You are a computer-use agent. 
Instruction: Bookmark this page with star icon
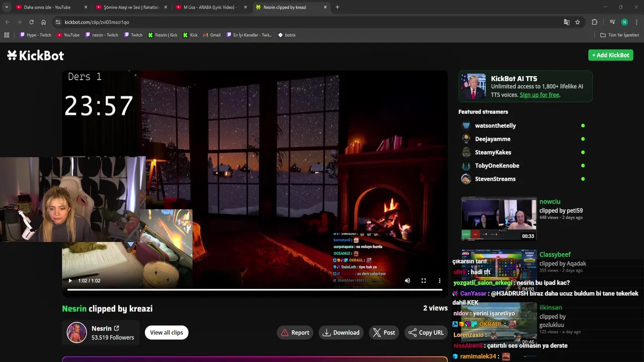(578, 22)
